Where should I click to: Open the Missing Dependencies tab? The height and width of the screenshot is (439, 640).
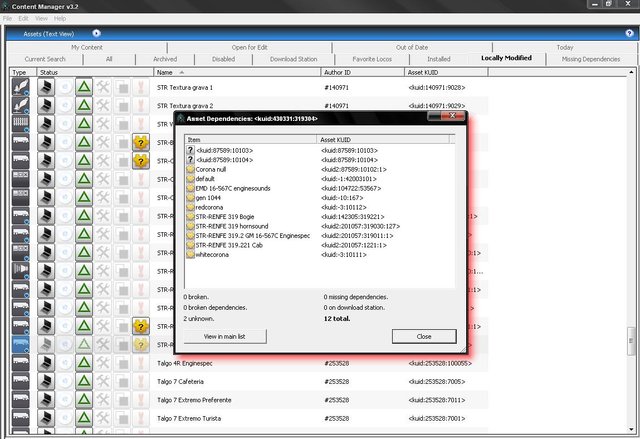591,59
